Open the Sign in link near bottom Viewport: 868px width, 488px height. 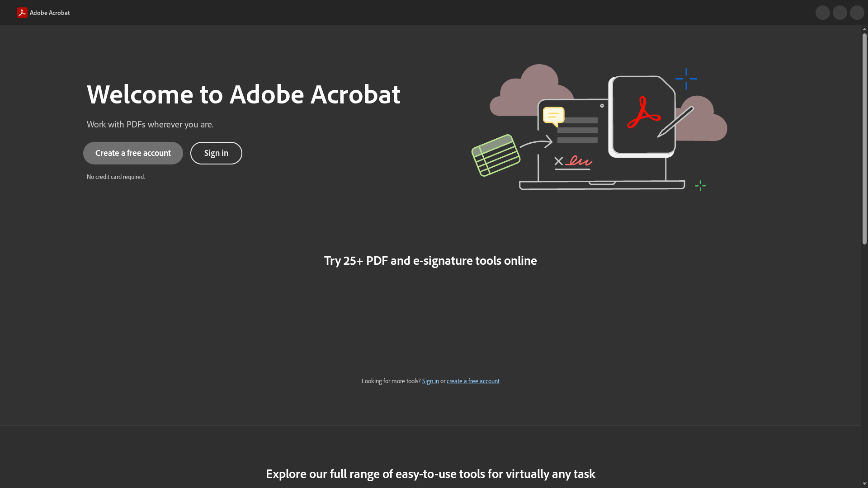430,380
